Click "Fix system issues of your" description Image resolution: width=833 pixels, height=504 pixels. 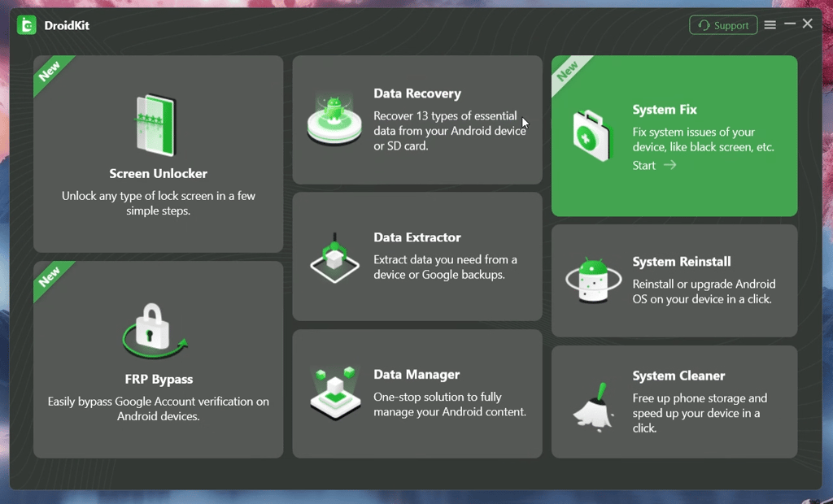tap(703, 139)
